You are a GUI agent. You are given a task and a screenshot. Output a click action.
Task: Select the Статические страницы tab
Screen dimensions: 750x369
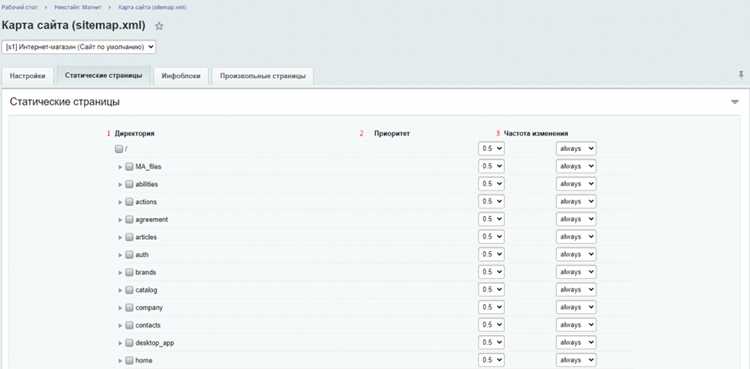(x=103, y=76)
